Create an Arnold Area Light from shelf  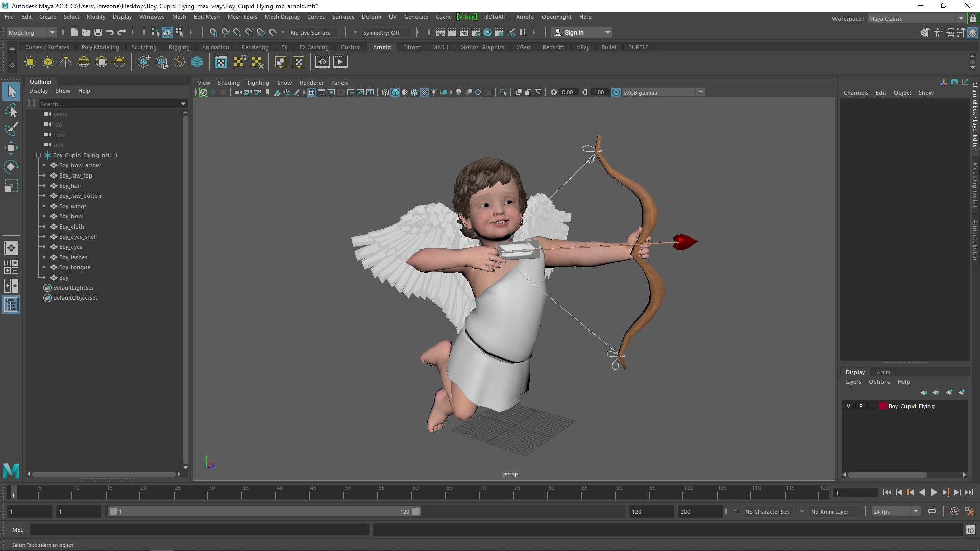tap(30, 62)
